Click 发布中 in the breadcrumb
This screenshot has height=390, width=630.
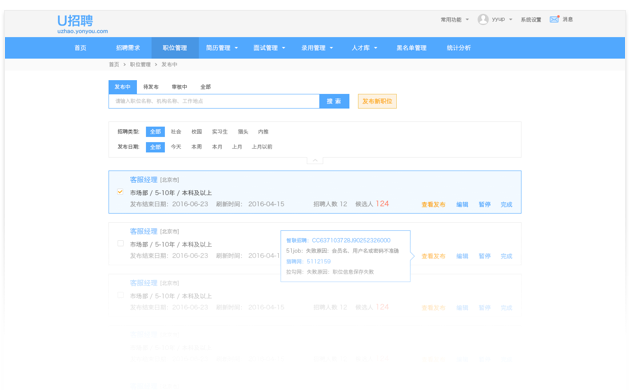click(x=169, y=65)
